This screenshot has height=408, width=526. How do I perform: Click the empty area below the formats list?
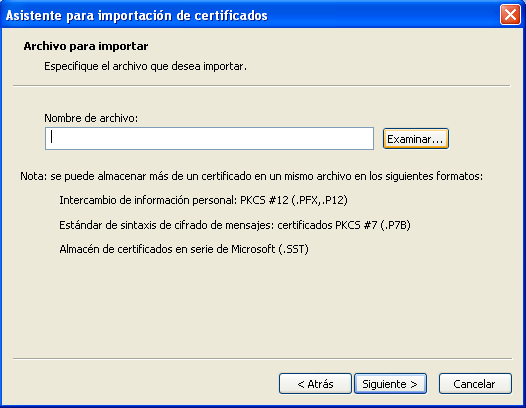click(262, 305)
